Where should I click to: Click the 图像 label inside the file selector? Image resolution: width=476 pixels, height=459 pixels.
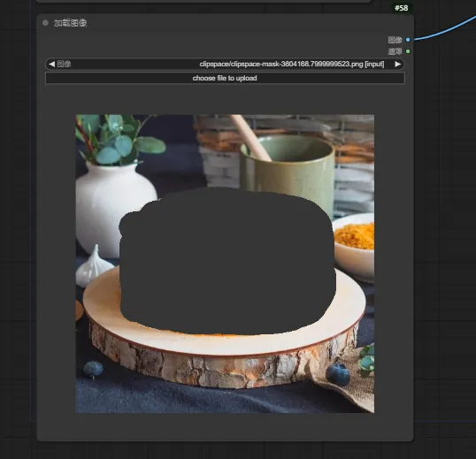(x=64, y=64)
